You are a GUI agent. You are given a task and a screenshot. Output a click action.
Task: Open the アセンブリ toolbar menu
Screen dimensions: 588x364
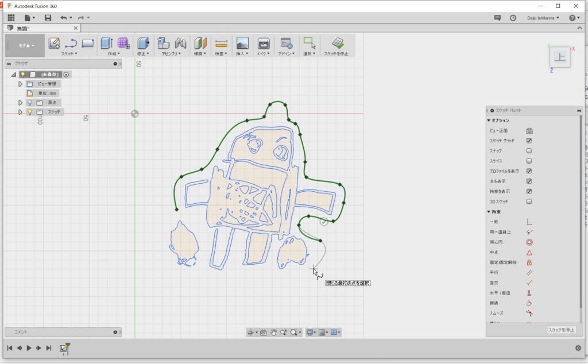click(x=171, y=53)
